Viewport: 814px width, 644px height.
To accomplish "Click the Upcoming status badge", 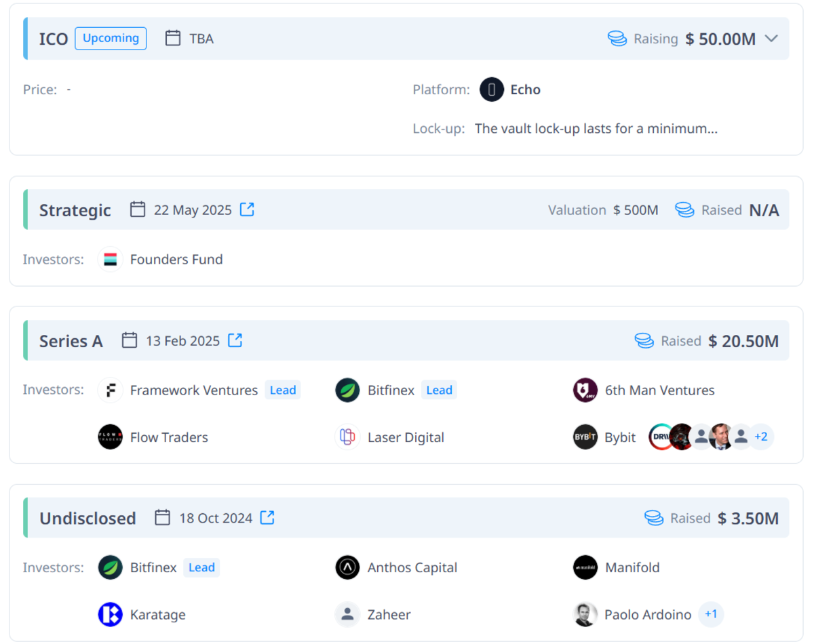I will tap(111, 39).
